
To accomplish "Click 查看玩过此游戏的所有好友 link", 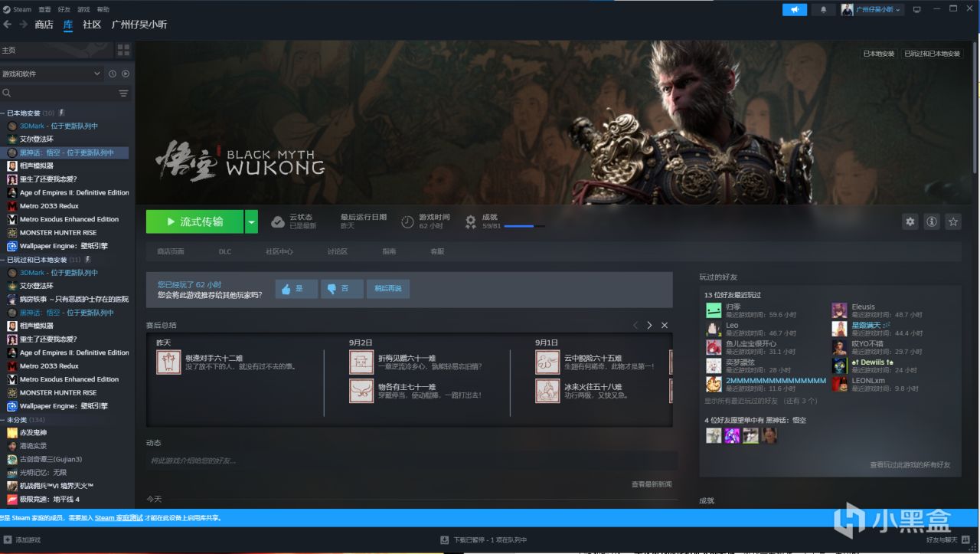I will (x=910, y=465).
